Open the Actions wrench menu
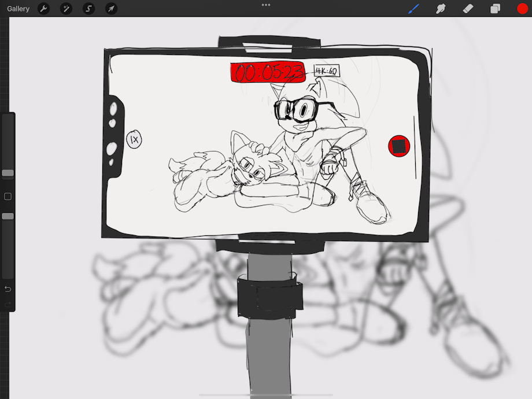This screenshot has height=399, width=532. point(43,9)
